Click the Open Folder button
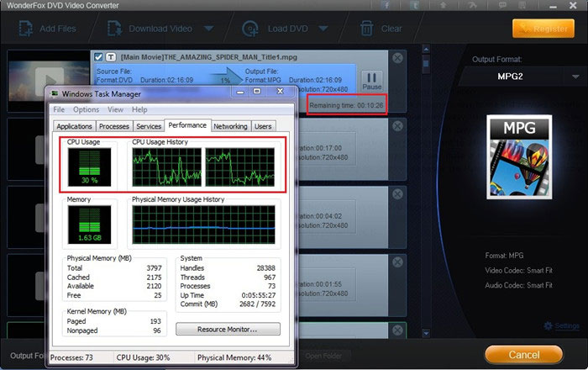The height and width of the screenshot is (370, 588). click(x=323, y=356)
